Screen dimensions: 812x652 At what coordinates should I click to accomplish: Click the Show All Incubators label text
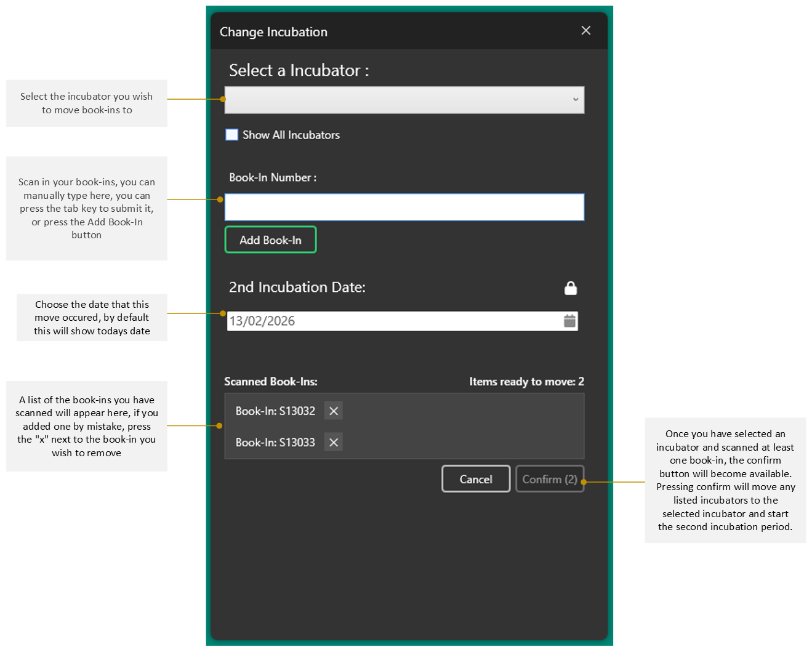[x=291, y=135]
